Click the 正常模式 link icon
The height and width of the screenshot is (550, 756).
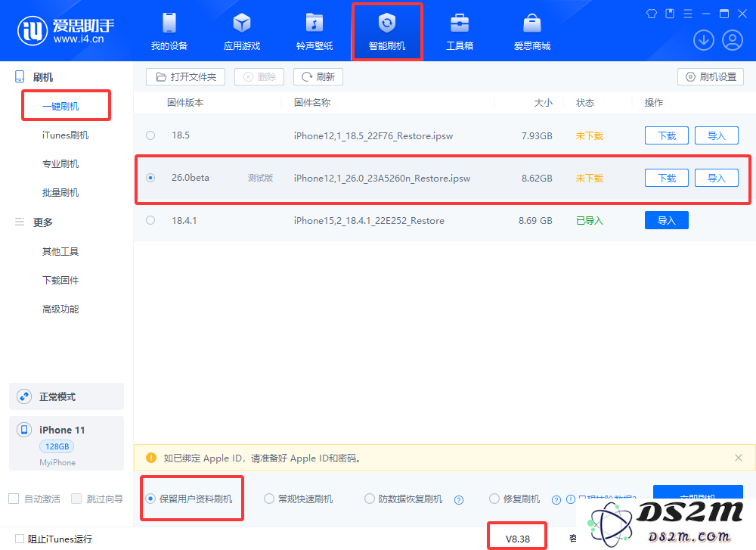click(x=24, y=396)
